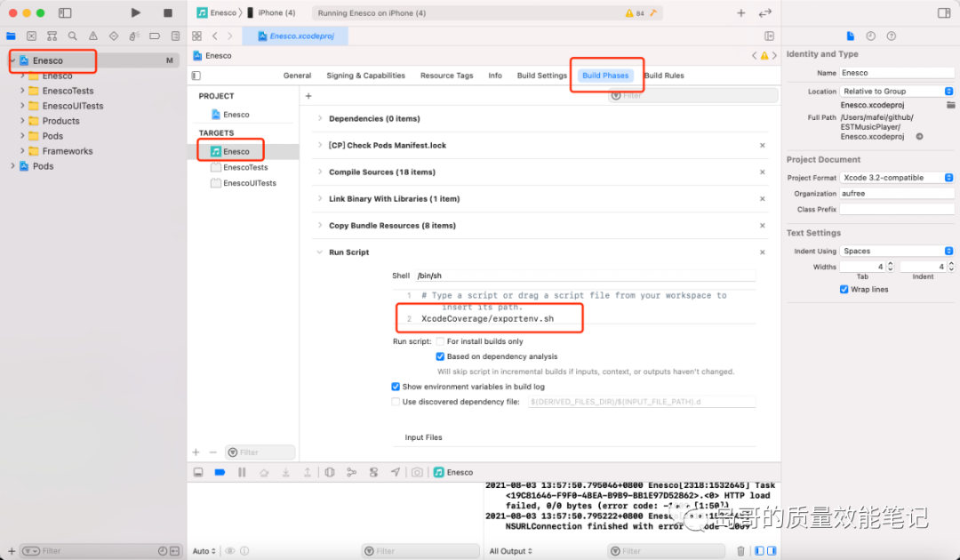
Task: Expand the EnescoTests folder in navigator
Action: pos(22,91)
